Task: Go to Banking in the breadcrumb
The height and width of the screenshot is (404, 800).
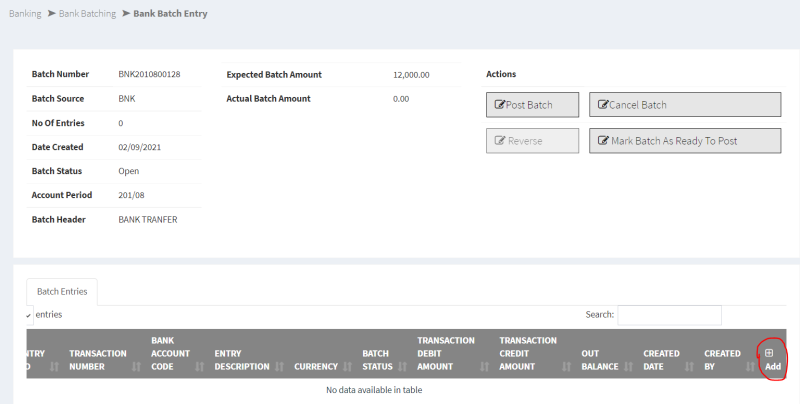Action: pos(26,14)
